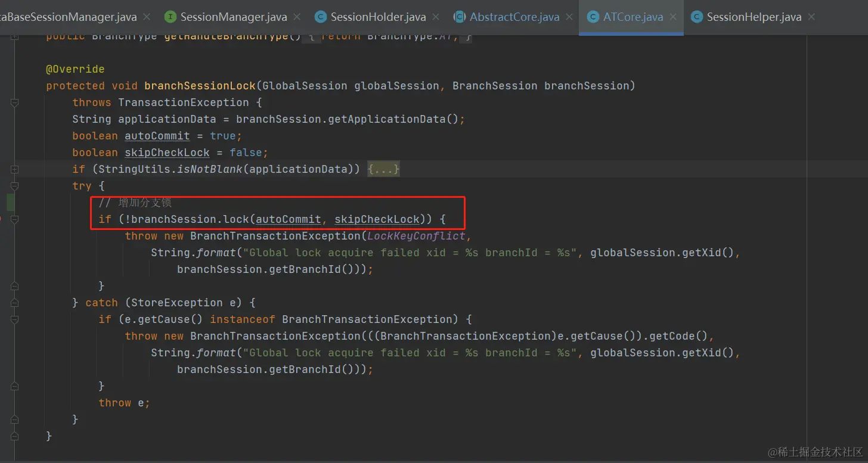Click the AbstractCore.java abstract class icon
Image resolution: width=868 pixels, height=463 pixels.
pos(460,17)
